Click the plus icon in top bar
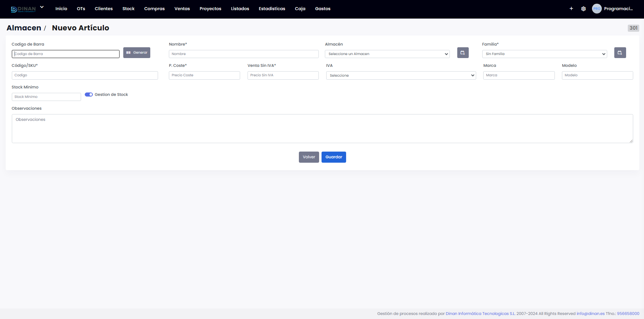The width and height of the screenshot is (644, 319). (571, 9)
